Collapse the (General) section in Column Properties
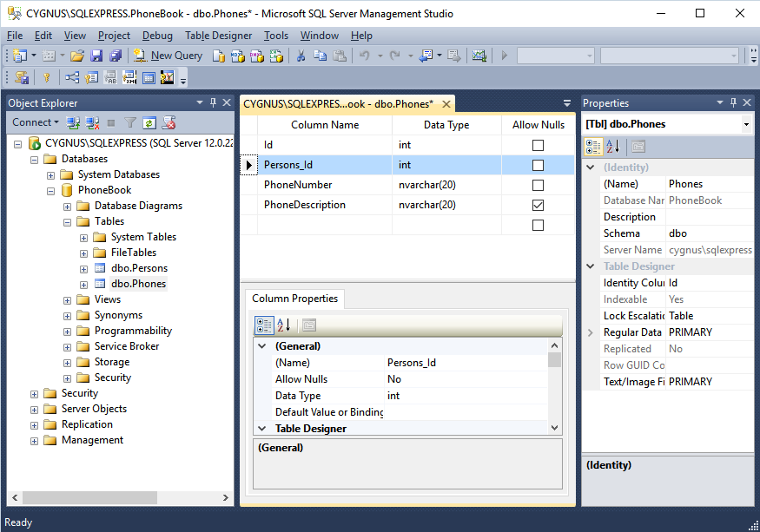Screen dimensions: 760x532 (262, 346)
